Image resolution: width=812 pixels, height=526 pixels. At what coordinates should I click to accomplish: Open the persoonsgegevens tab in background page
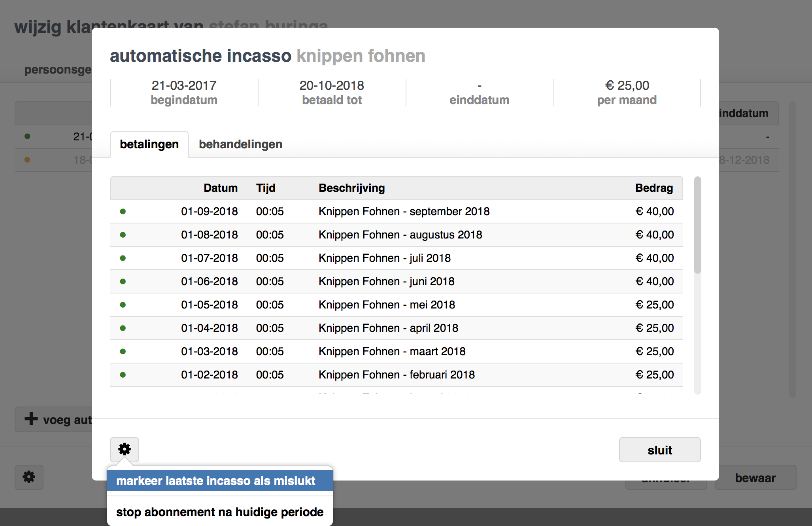[x=58, y=70]
